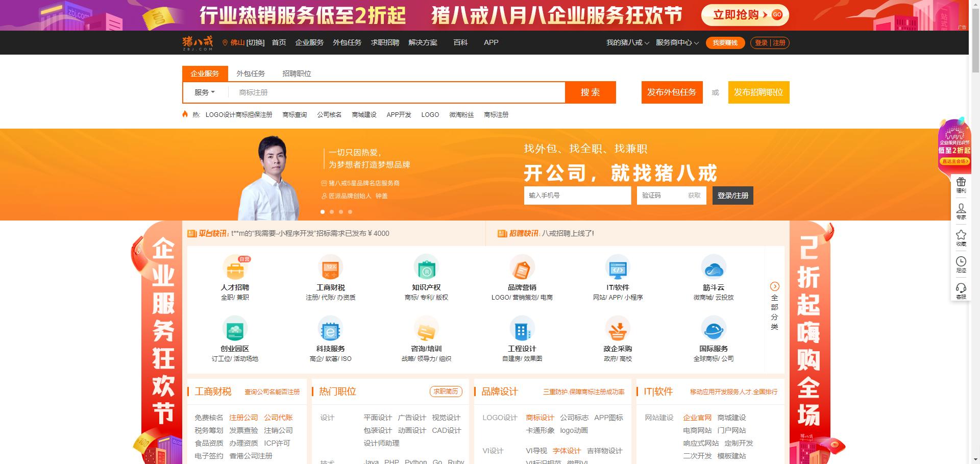Open the 人才招聘 category icon
The width and height of the screenshot is (980, 464).
coord(235,267)
